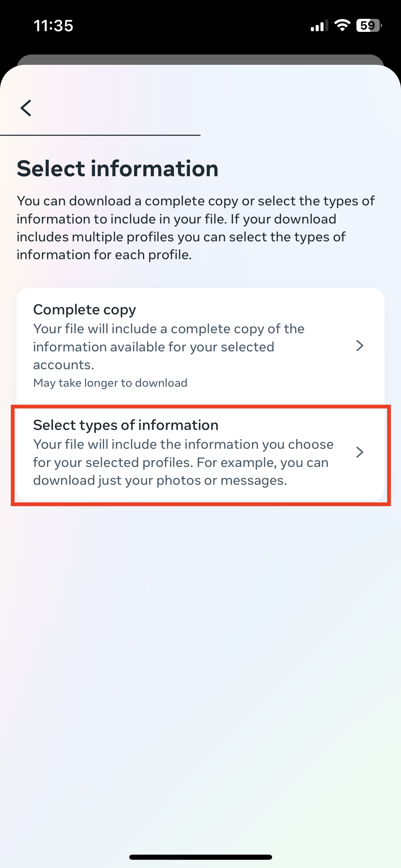Tap the 11:35 clock in status bar
This screenshot has height=868, width=401.
53,26
